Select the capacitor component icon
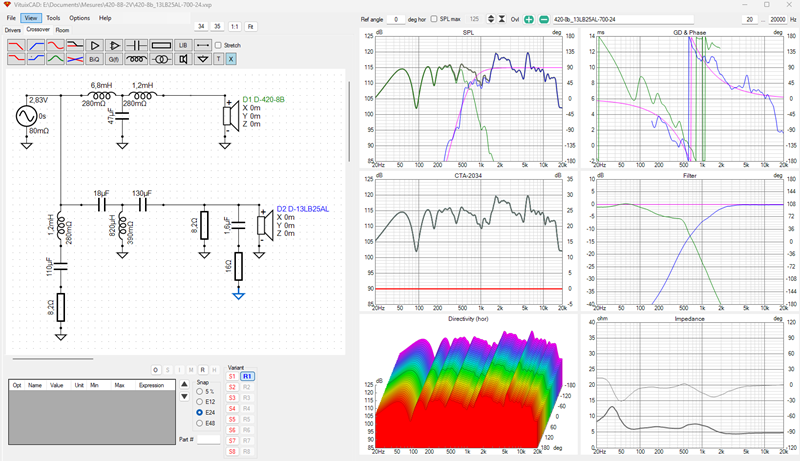This screenshot has height=461, width=800. click(136, 45)
